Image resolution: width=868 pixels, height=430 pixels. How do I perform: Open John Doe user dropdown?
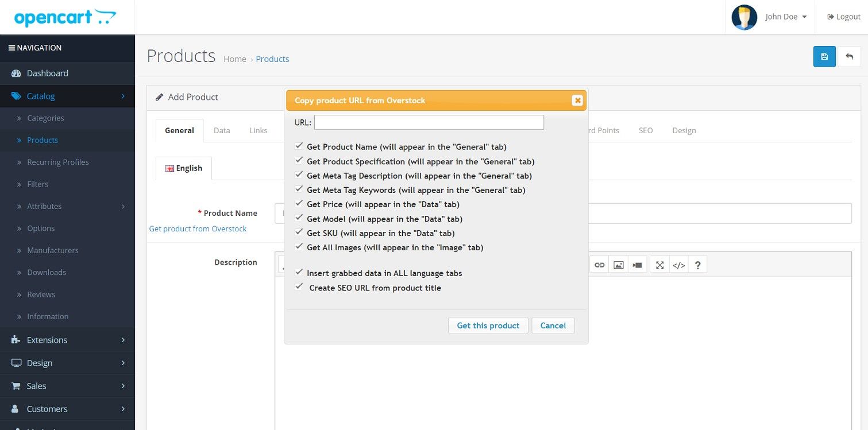pyautogui.click(x=770, y=17)
